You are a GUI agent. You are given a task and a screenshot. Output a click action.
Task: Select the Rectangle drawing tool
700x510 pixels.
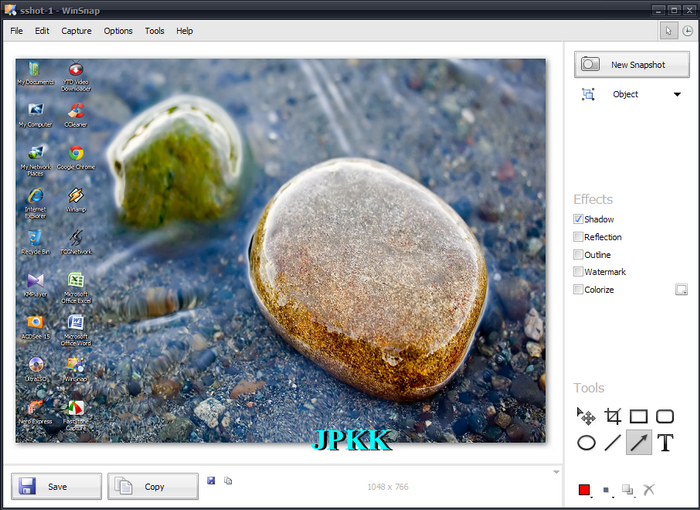point(638,416)
